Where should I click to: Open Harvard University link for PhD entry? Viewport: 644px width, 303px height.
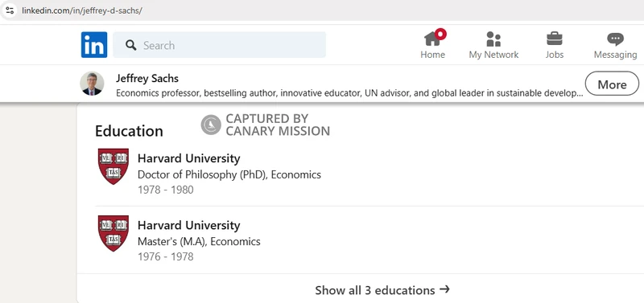188,158
